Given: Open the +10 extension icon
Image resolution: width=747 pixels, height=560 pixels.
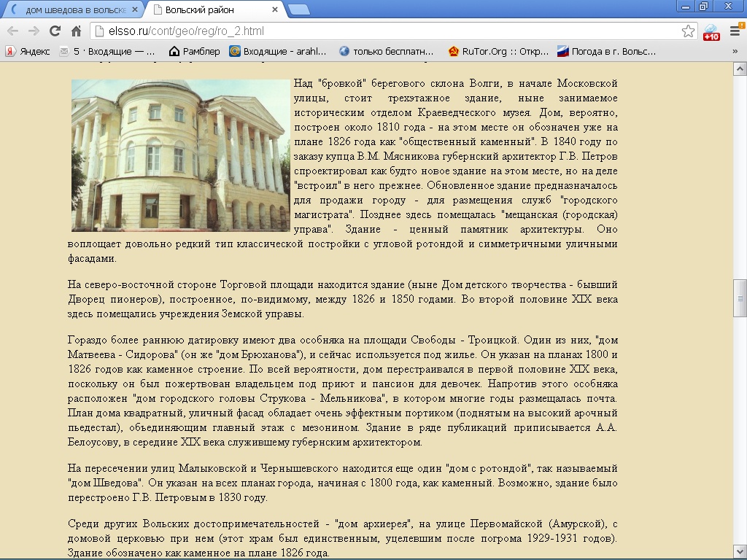Looking at the screenshot, I should [711, 32].
